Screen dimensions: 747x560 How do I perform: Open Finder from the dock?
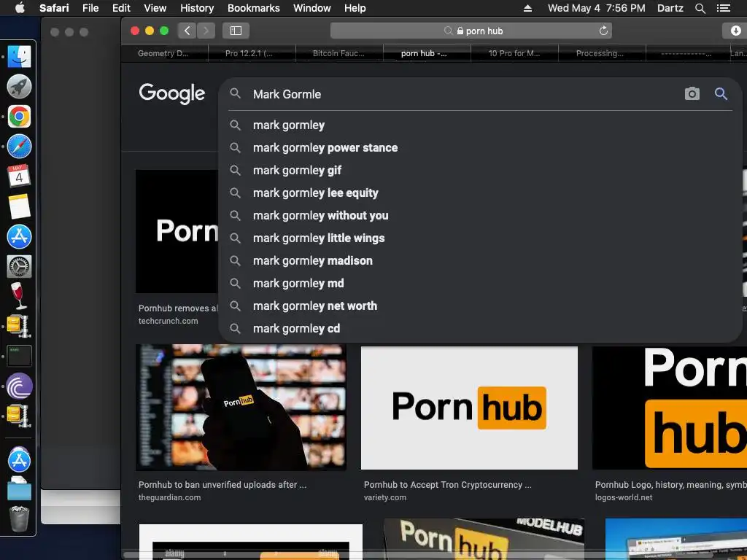click(19, 57)
